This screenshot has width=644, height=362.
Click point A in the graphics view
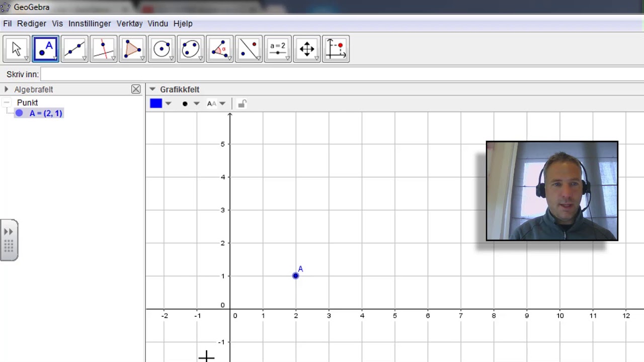tap(296, 276)
